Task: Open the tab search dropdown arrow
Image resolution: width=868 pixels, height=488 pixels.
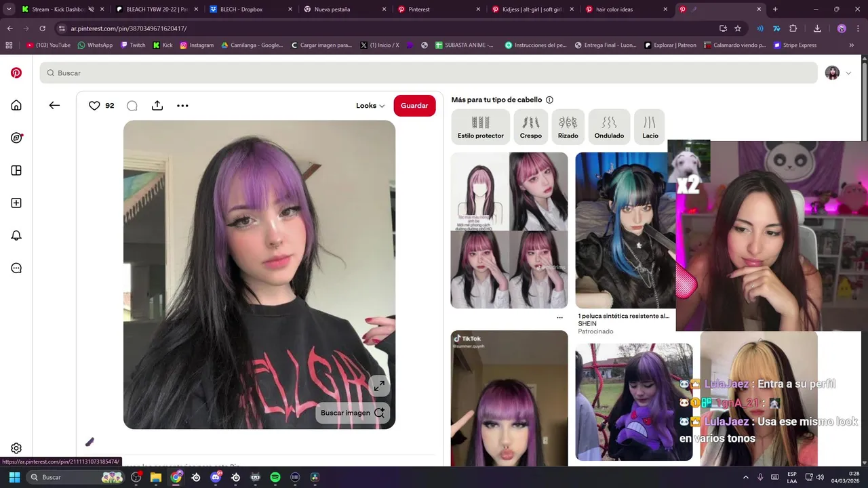Action: tap(9, 9)
